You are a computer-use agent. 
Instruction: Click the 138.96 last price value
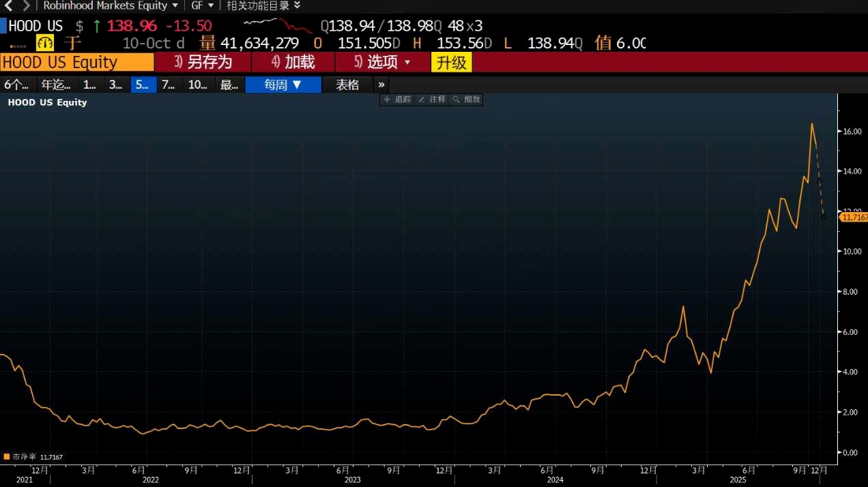point(132,26)
